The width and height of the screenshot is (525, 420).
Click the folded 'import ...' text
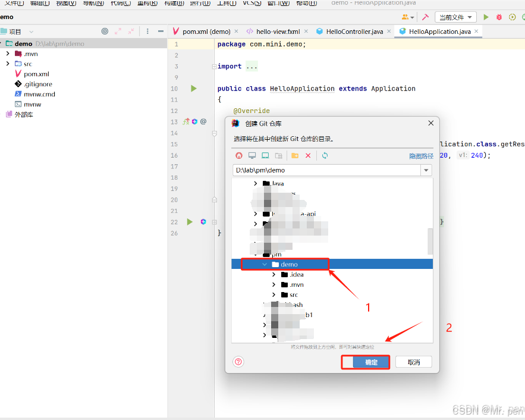click(237, 66)
